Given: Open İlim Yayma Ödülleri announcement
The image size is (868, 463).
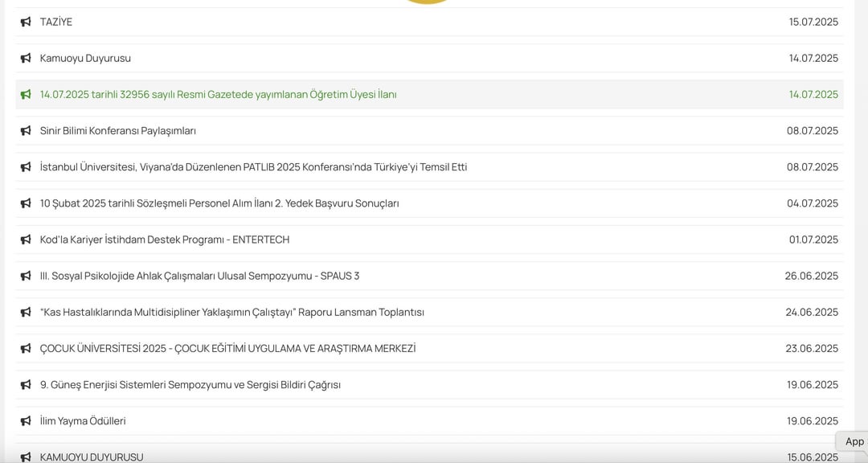Looking at the screenshot, I should tap(83, 421).
